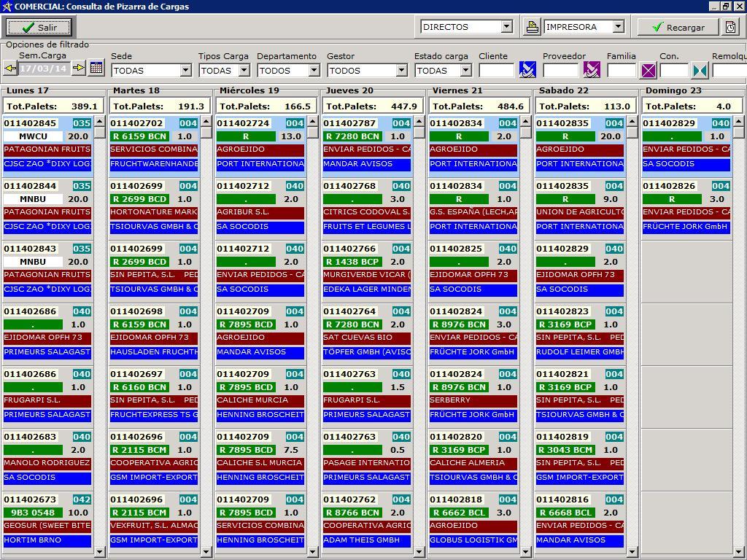Click into the Cliente code field

coord(496,71)
